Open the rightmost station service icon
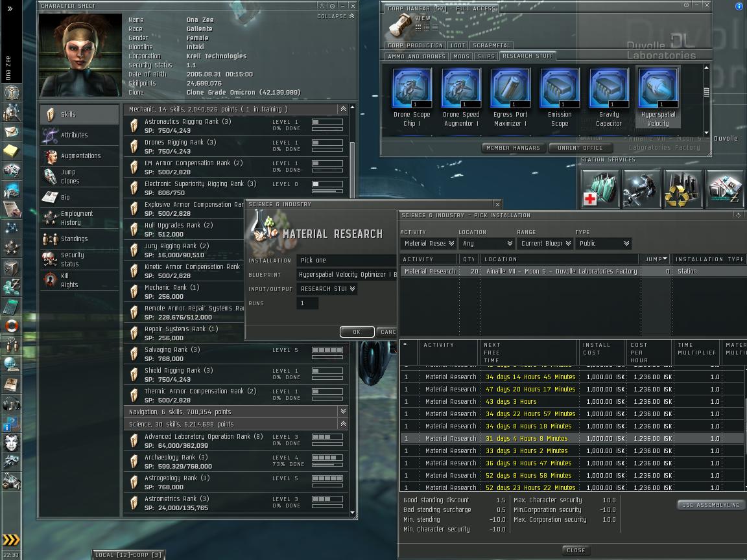The image size is (747, 560). click(x=724, y=189)
